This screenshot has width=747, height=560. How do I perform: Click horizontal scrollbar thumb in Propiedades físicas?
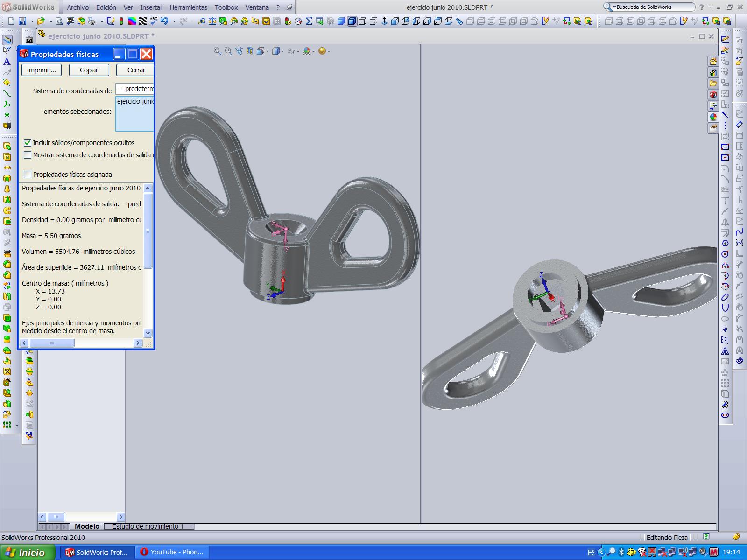(x=52, y=343)
